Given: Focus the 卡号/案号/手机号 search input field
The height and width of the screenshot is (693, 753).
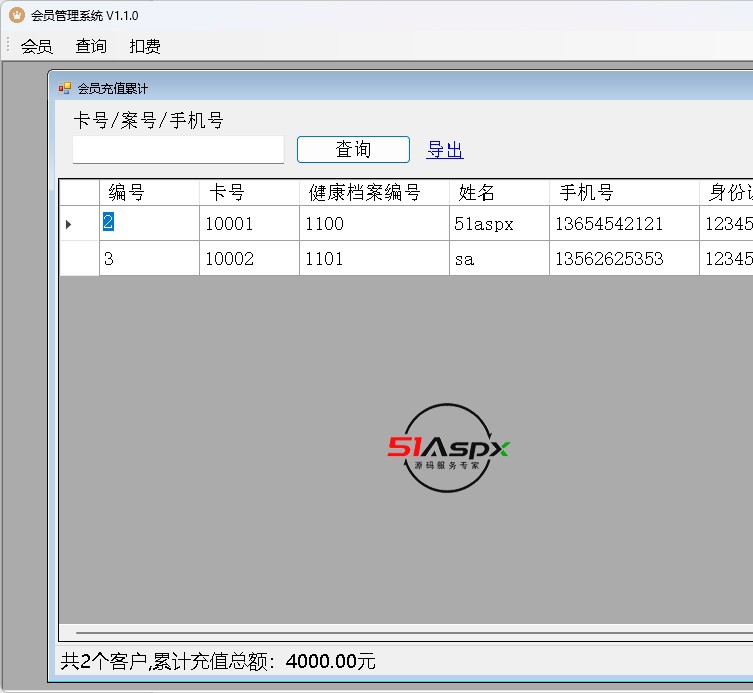Looking at the screenshot, I should (x=178, y=149).
